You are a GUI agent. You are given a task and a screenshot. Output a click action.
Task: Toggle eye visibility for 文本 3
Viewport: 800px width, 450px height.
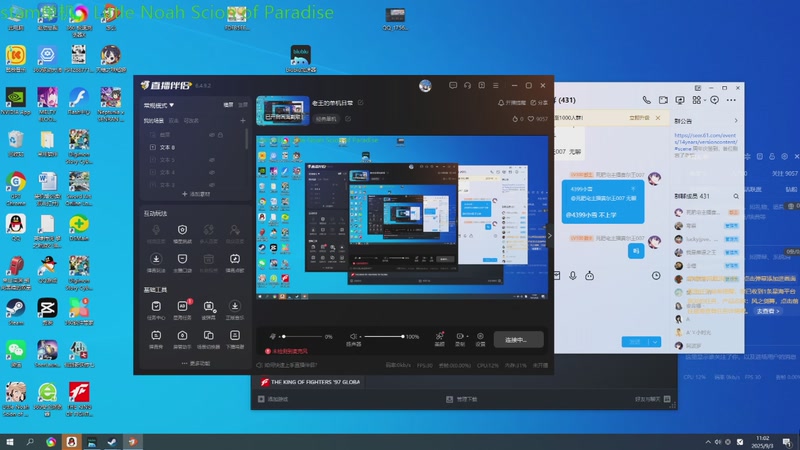coord(212,185)
